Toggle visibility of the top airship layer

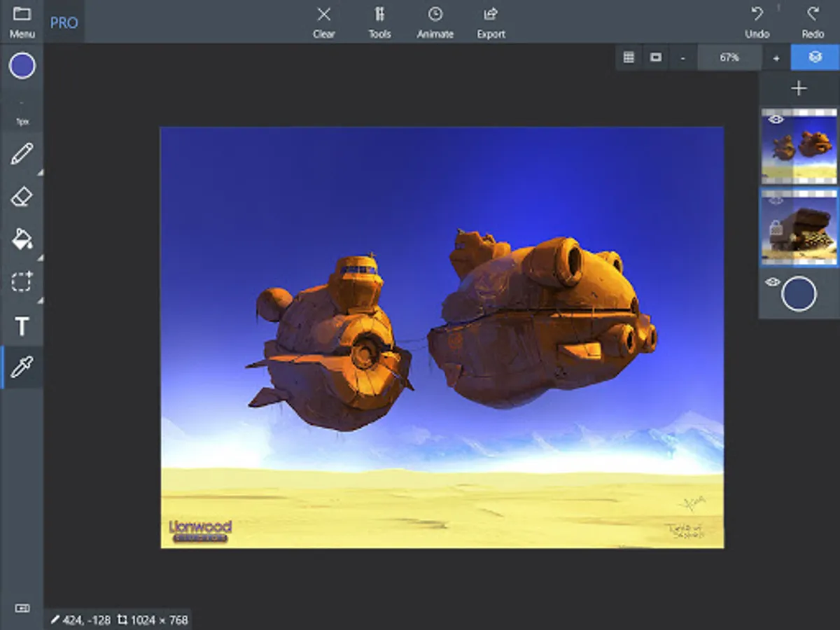tap(775, 120)
